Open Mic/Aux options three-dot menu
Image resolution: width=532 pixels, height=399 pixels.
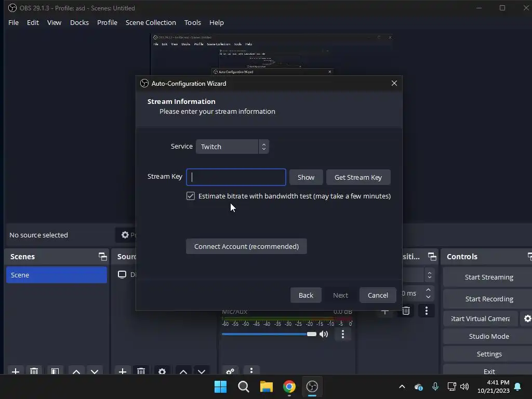pyautogui.click(x=343, y=334)
